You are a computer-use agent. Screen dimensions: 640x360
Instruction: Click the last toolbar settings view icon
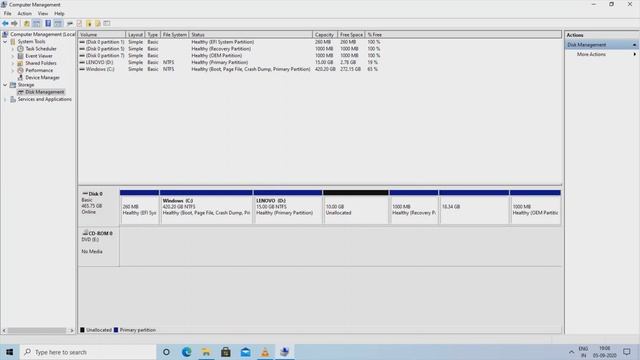[107, 24]
